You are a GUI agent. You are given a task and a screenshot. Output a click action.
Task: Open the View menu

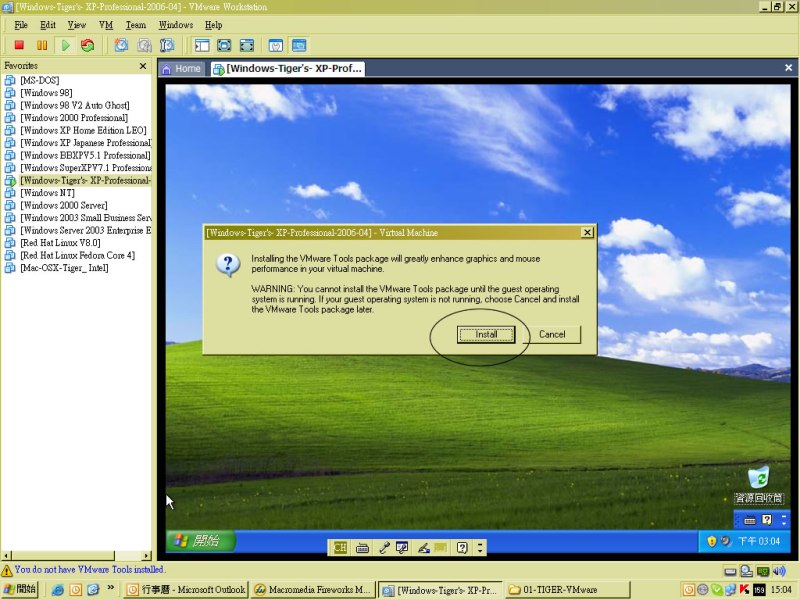tap(77, 25)
